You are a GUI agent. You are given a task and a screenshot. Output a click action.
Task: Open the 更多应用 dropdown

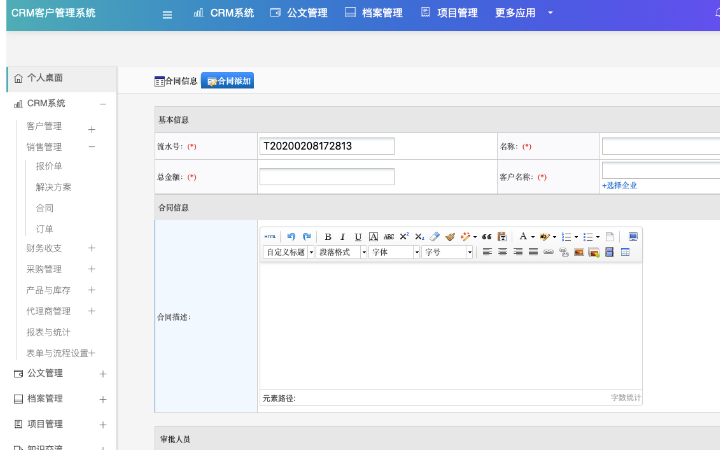(523, 13)
